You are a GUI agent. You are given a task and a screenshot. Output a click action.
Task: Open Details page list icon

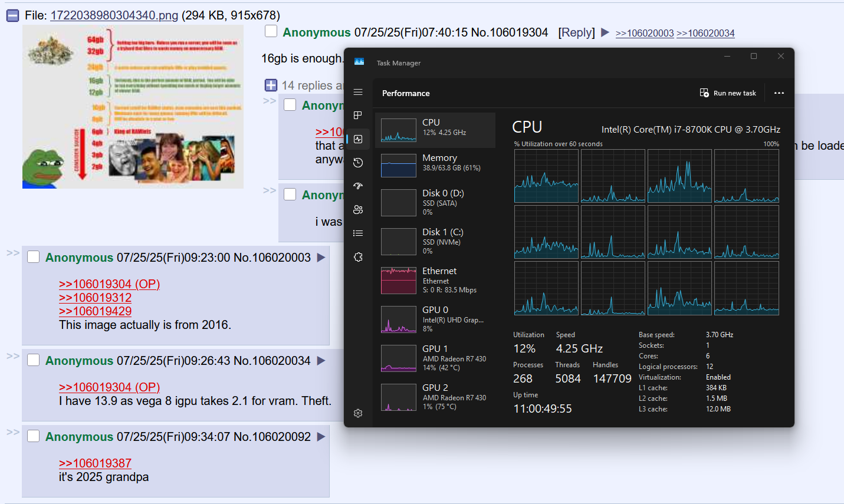(x=358, y=233)
